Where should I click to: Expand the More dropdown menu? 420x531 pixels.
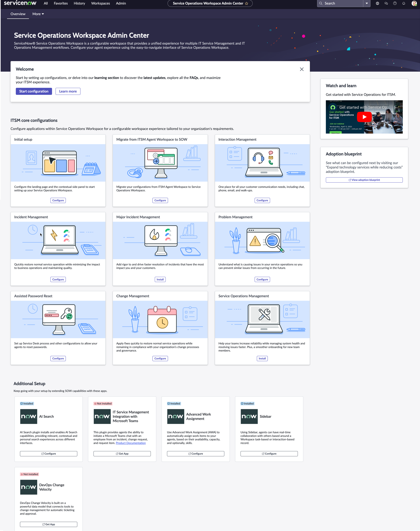38,14
